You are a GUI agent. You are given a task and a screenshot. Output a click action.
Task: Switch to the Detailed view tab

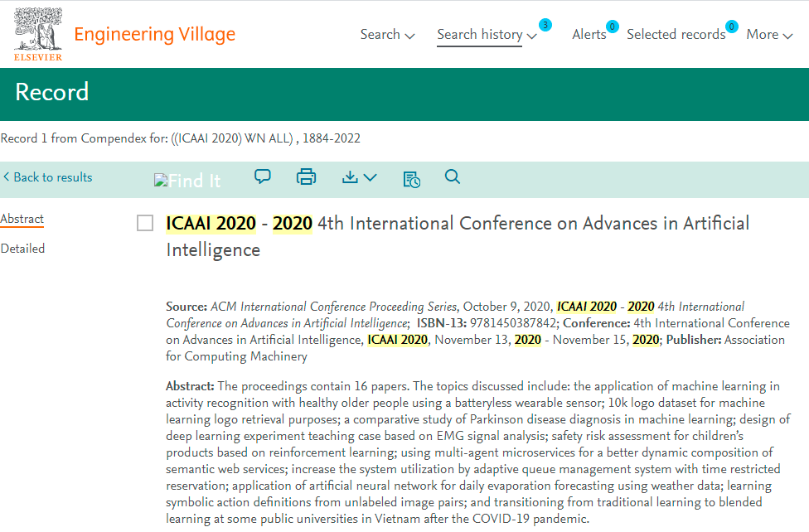[22, 249]
